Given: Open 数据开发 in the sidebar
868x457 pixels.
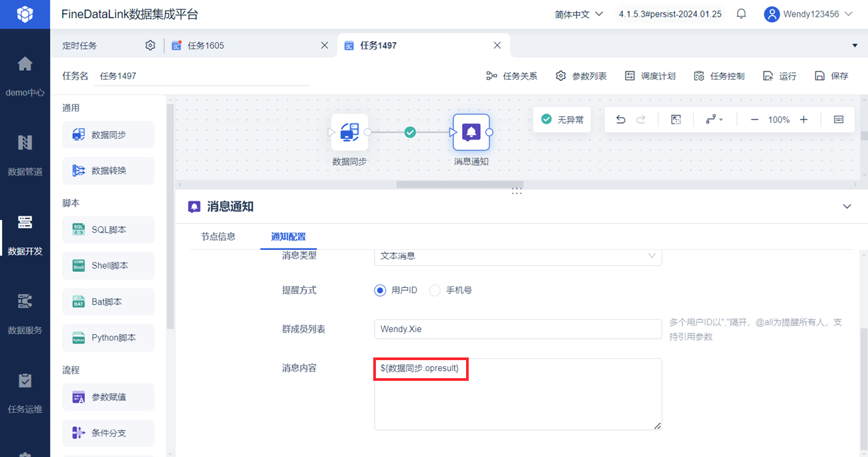Looking at the screenshot, I should pyautogui.click(x=25, y=235).
